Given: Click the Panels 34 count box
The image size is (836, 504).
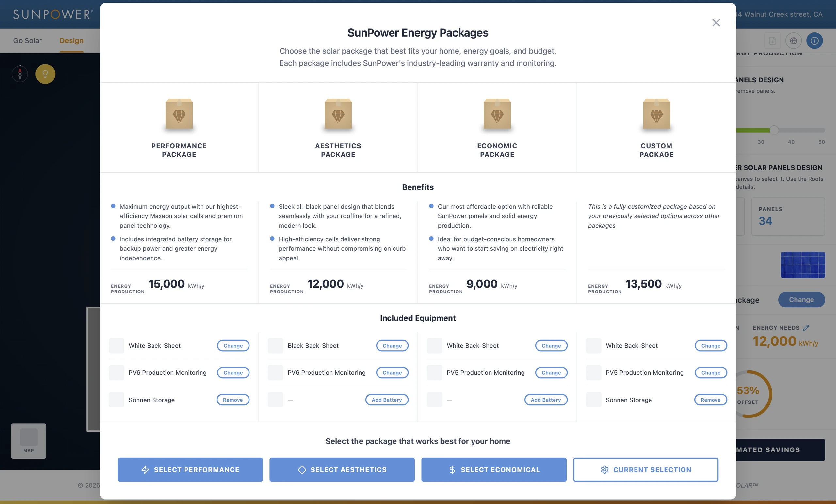Looking at the screenshot, I should click(788, 216).
